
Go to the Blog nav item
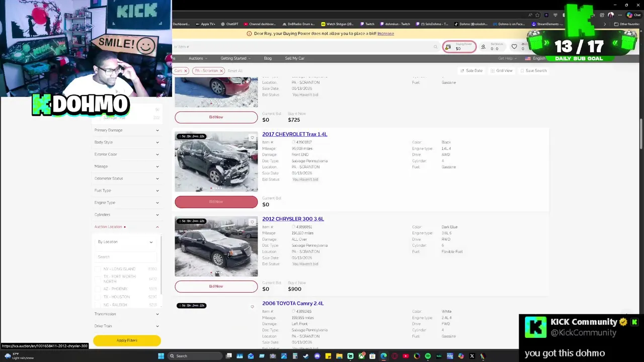(268, 58)
